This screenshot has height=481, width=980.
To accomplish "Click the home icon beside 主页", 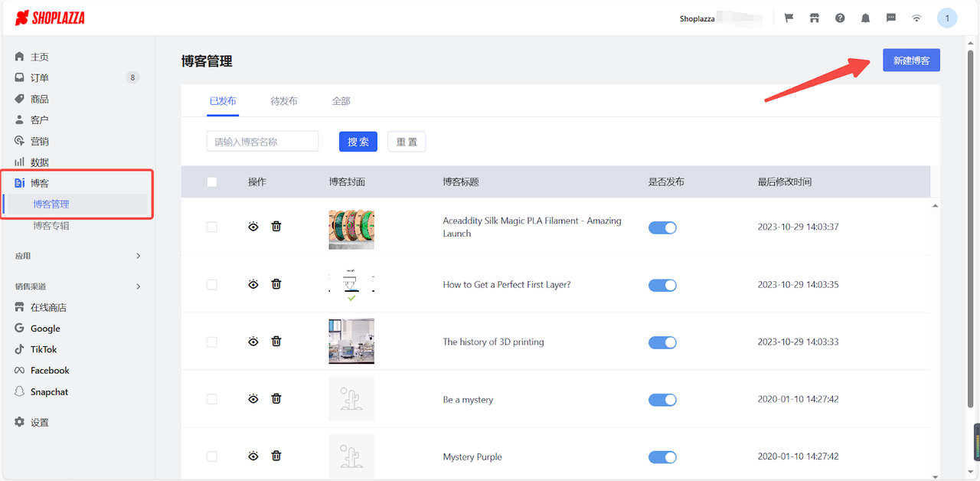I will (x=20, y=57).
